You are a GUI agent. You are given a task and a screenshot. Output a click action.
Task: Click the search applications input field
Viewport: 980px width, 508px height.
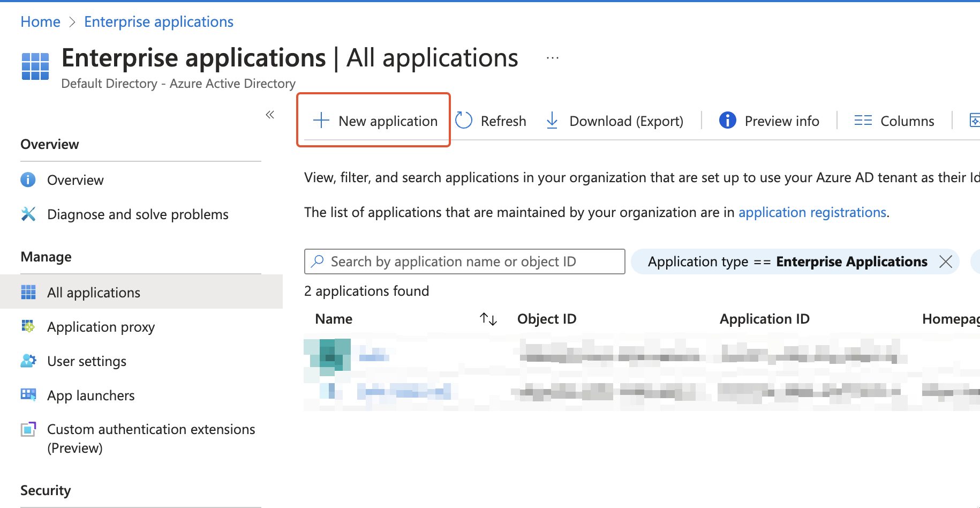464,262
